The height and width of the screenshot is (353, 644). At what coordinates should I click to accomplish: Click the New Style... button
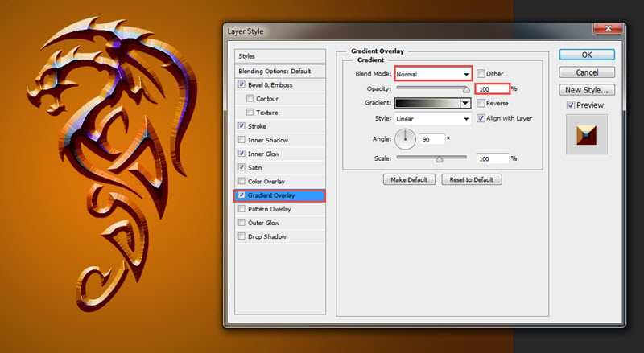(586, 90)
